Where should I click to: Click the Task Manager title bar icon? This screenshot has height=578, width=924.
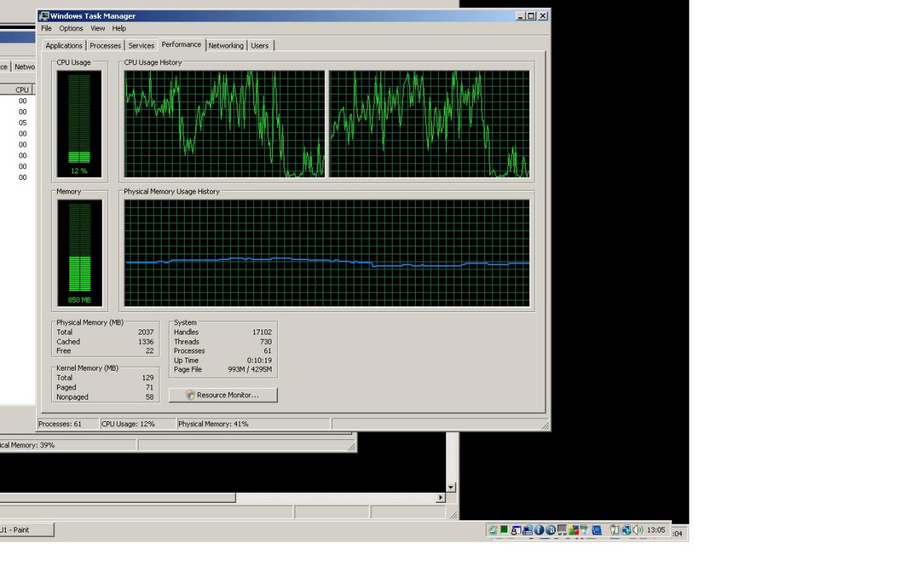44,16
